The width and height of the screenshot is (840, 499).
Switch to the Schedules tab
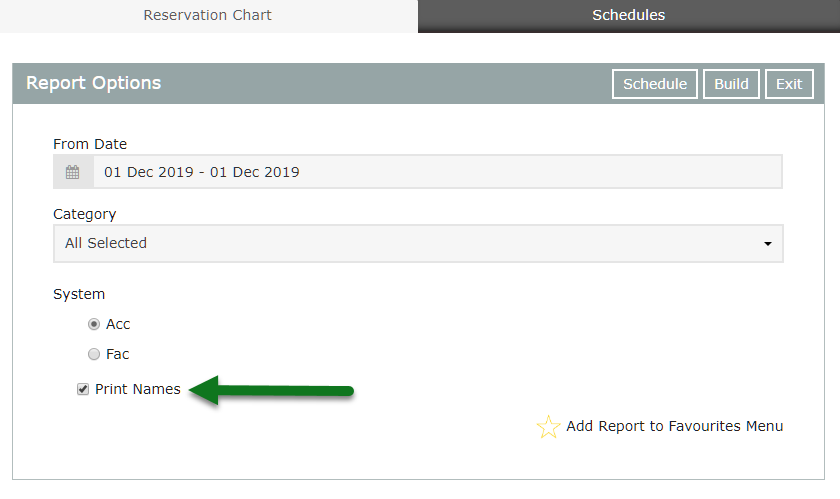tap(628, 16)
